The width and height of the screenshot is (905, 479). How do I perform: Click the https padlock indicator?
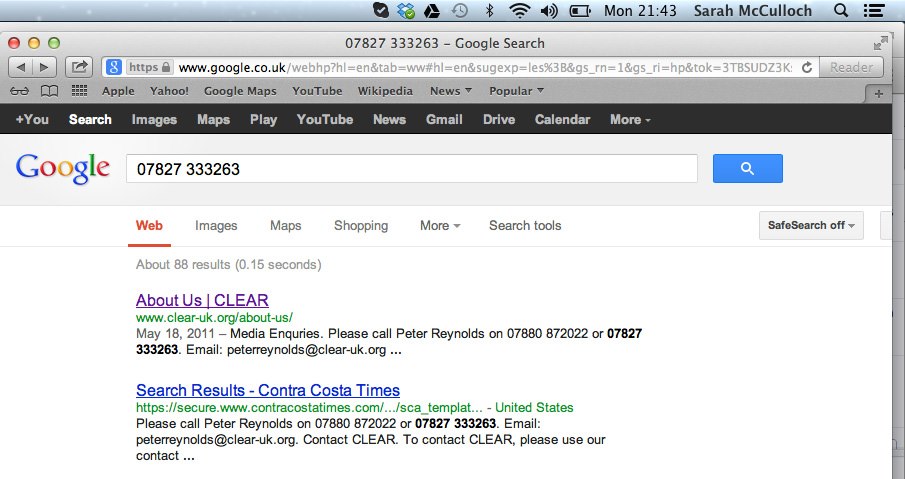(x=149, y=68)
